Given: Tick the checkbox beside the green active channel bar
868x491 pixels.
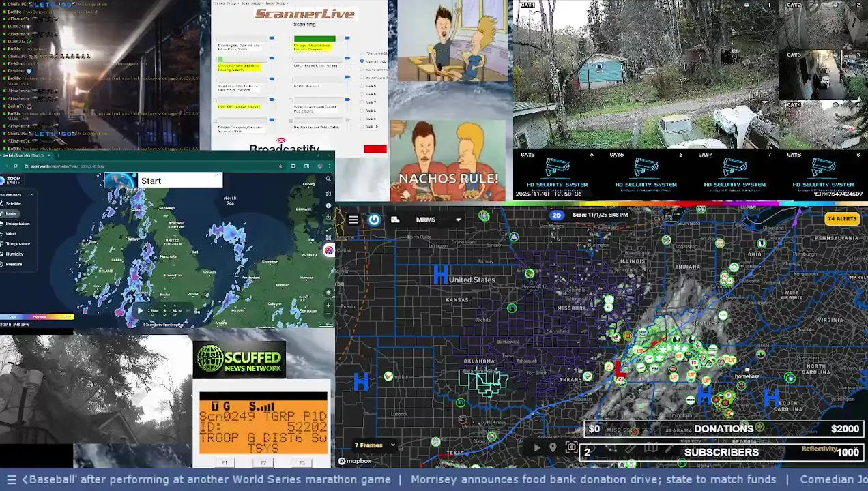Looking at the screenshot, I should 291,39.
